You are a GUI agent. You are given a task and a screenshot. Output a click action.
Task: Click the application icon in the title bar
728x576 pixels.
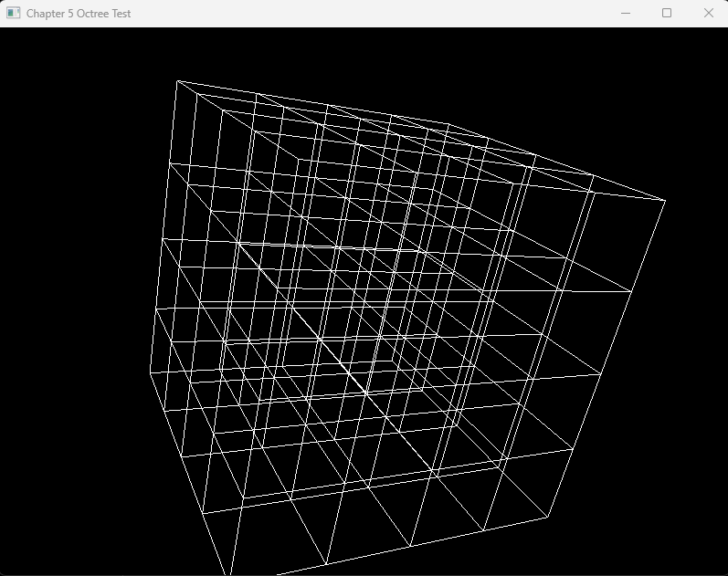[x=13, y=13]
